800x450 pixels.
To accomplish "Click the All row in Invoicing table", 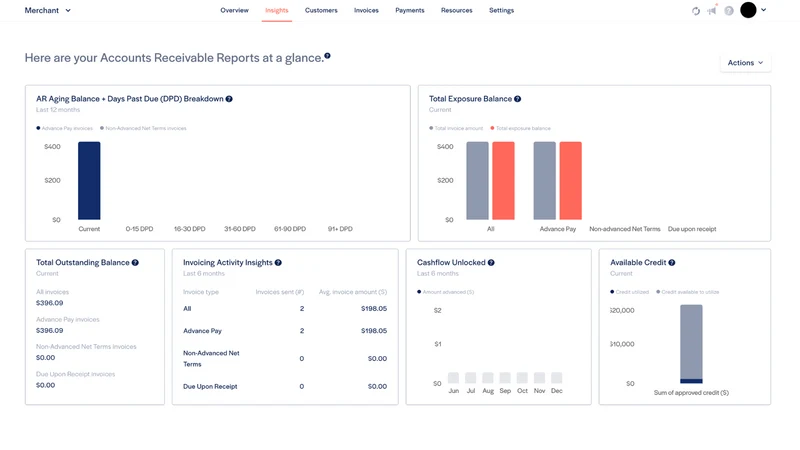I will pyautogui.click(x=285, y=309).
